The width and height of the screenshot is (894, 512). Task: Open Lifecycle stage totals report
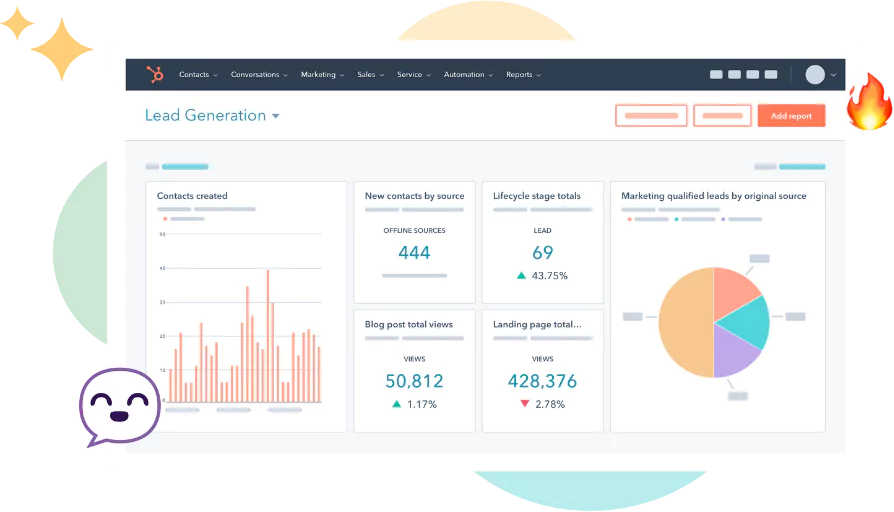[537, 196]
